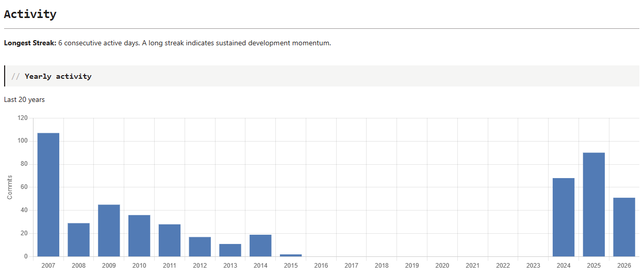Click the 2023 axis label
The width and height of the screenshot is (644, 278).
tap(533, 266)
